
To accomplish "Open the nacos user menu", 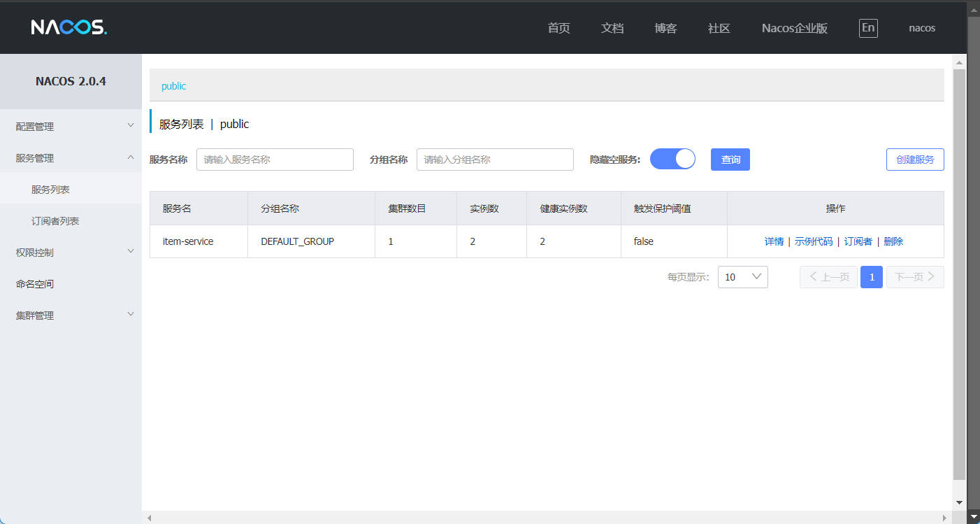I will click(x=922, y=28).
